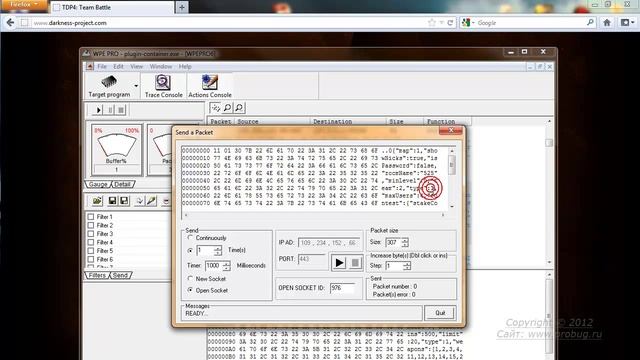
Task: Click the pencil edit icon in filter toolbar
Action: [x=151, y=201]
